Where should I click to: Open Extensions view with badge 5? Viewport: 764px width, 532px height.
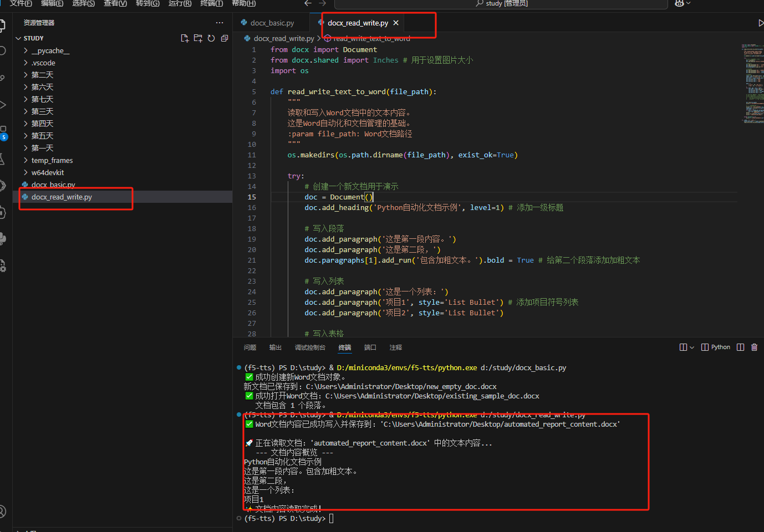[x=3, y=132]
